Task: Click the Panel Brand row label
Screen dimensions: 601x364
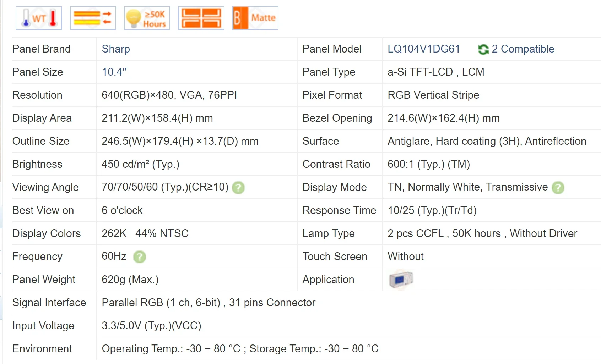Action: (42, 49)
